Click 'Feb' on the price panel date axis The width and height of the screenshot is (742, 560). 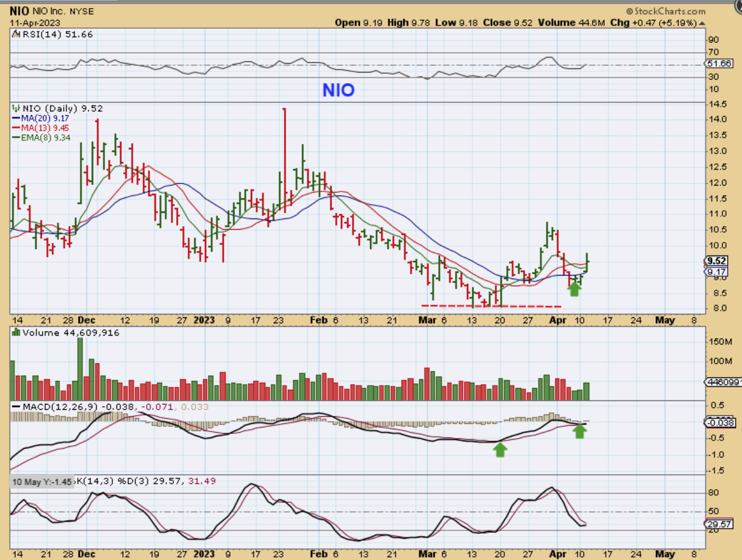(x=318, y=320)
